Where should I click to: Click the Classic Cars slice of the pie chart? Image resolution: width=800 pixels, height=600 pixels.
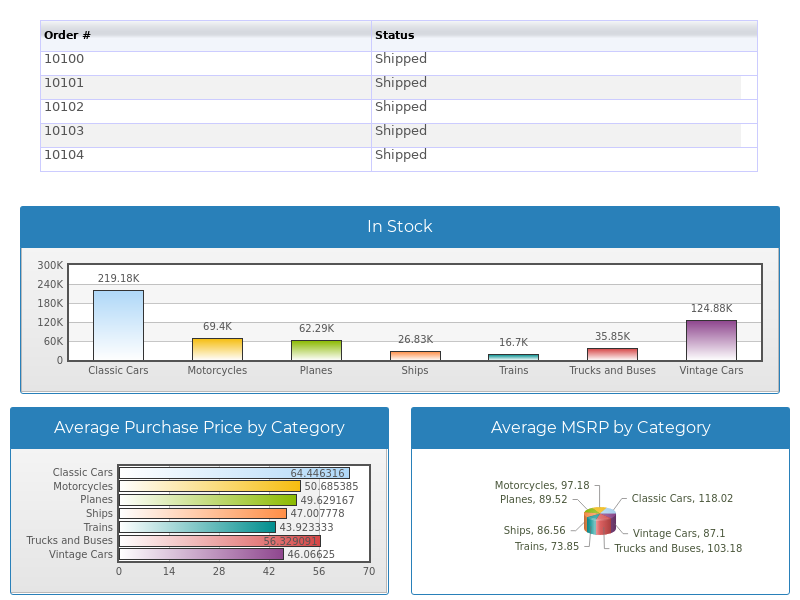(x=608, y=512)
